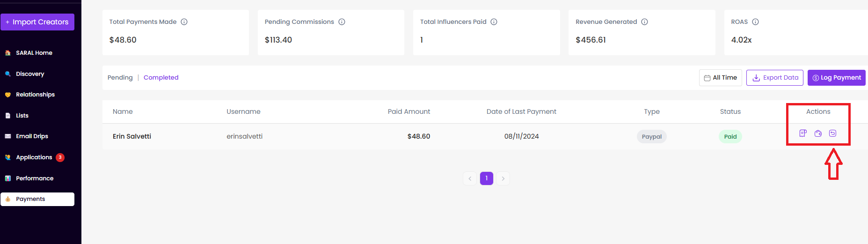Click the wallet icon in Actions column

pos(818,133)
